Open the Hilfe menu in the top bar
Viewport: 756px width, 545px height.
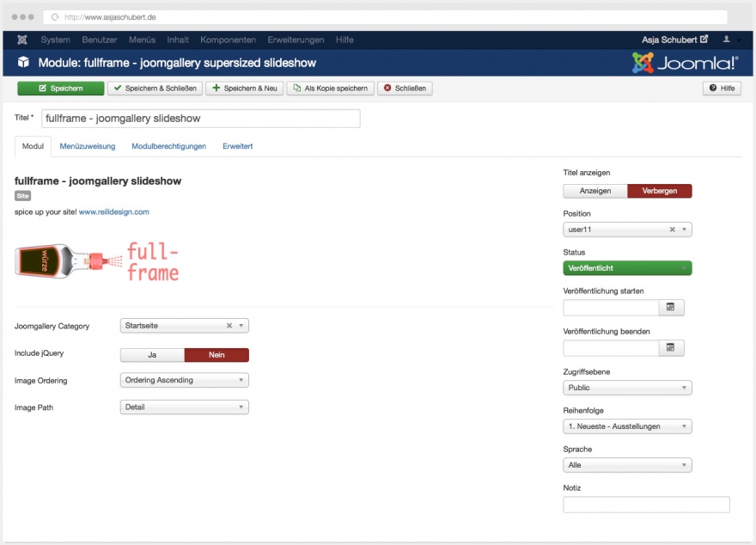tap(344, 40)
